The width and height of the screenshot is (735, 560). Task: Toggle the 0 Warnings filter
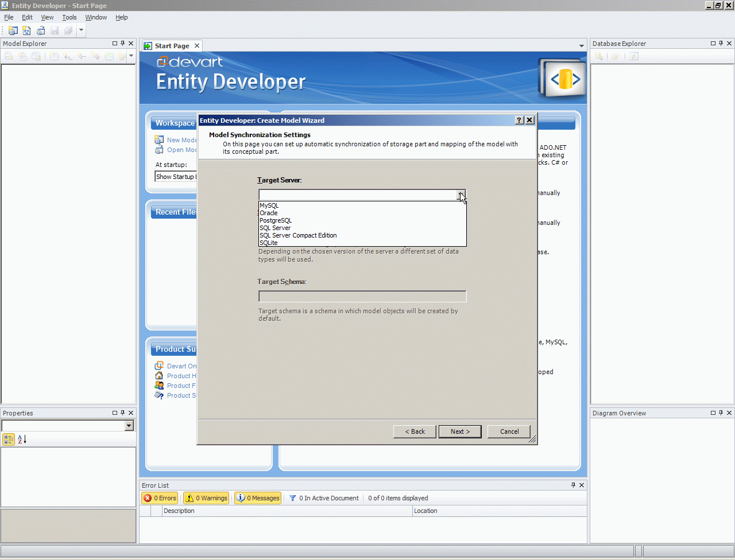pos(206,498)
